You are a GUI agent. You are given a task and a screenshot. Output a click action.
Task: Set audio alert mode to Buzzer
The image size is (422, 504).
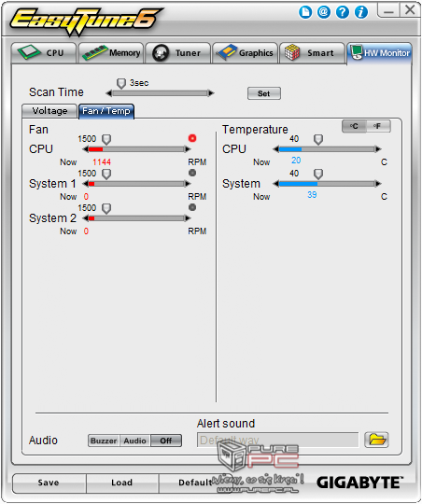click(104, 441)
